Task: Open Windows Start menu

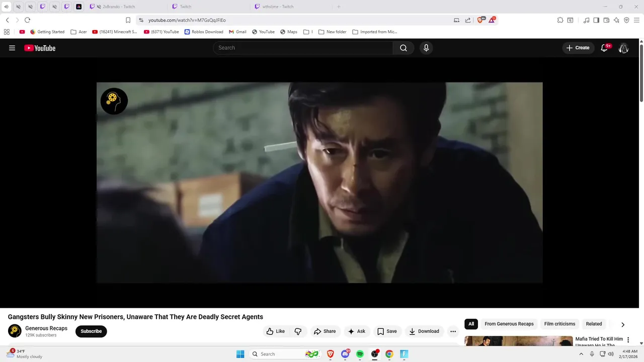Action: 240,354
